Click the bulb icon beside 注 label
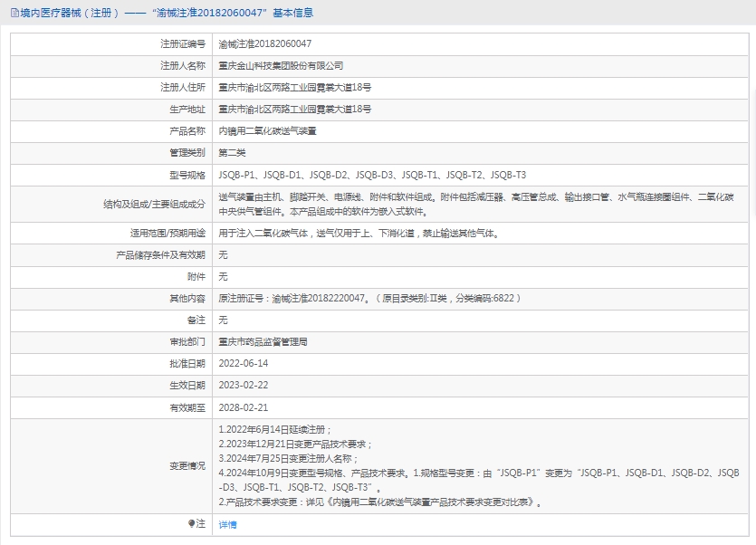Image resolution: width=756 pixels, height=545 pixels. tap(191, 524)
